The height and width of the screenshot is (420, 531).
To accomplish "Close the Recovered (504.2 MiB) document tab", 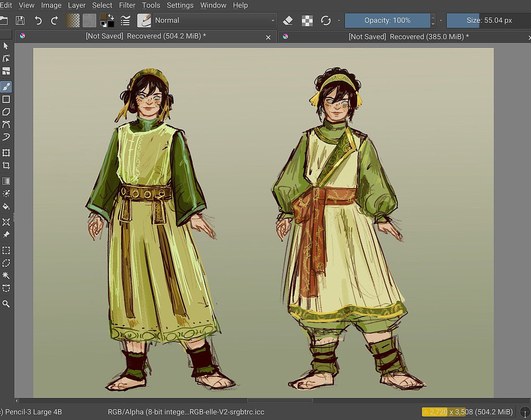I will [x=268, y=38].
